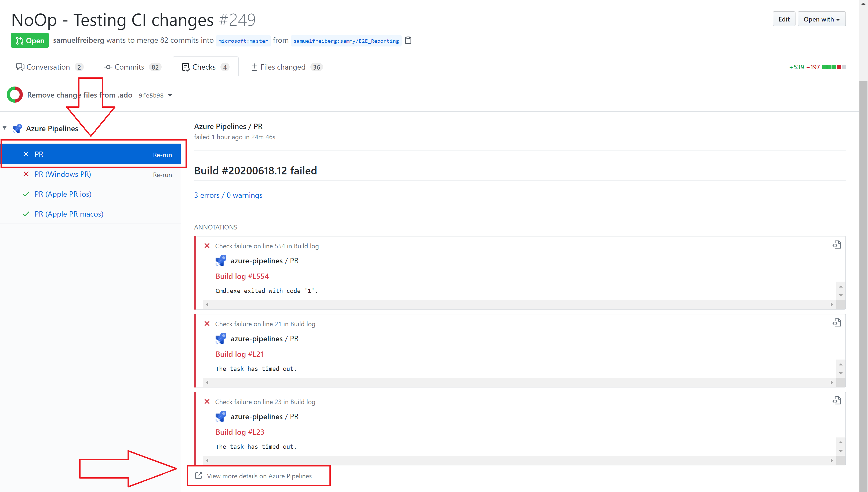
Task: Open PR (Apple PR macos) check details
Action: tap(69, 214)
